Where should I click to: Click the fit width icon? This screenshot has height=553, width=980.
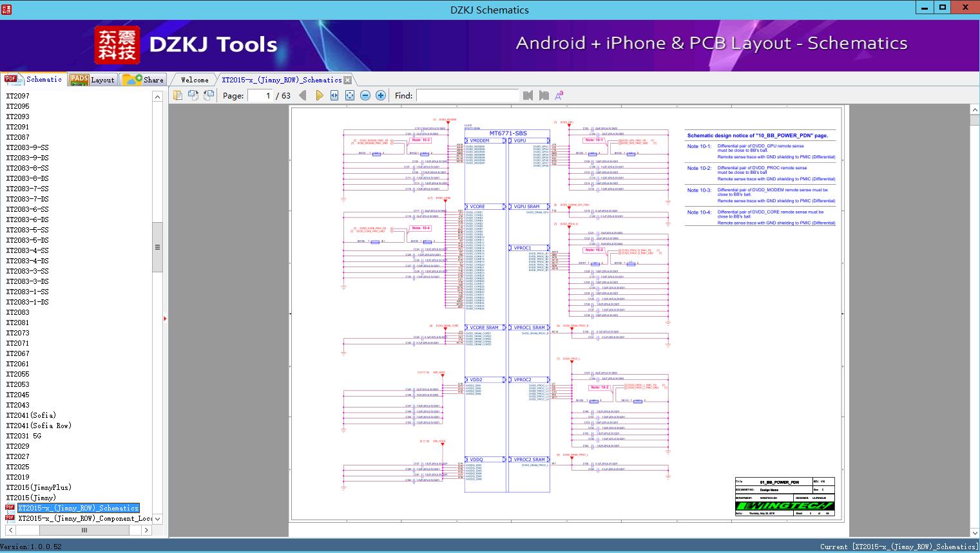tap(334, 95)
